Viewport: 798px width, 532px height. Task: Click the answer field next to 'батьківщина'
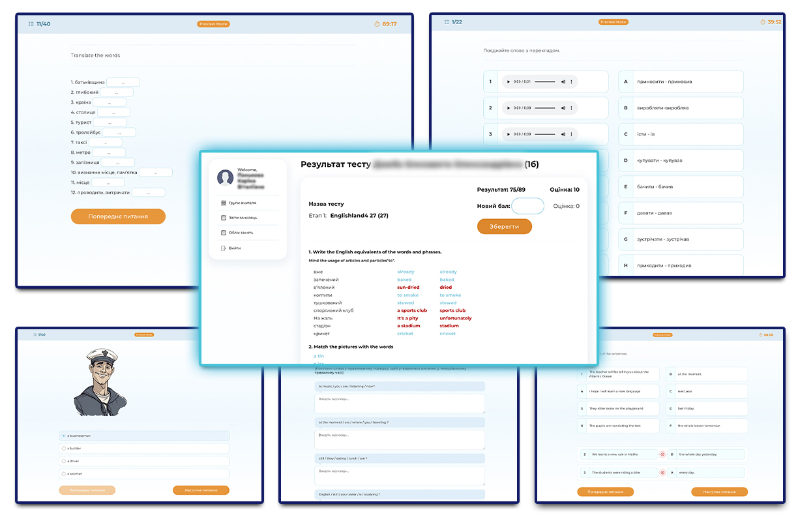click(x=123, y=83)
